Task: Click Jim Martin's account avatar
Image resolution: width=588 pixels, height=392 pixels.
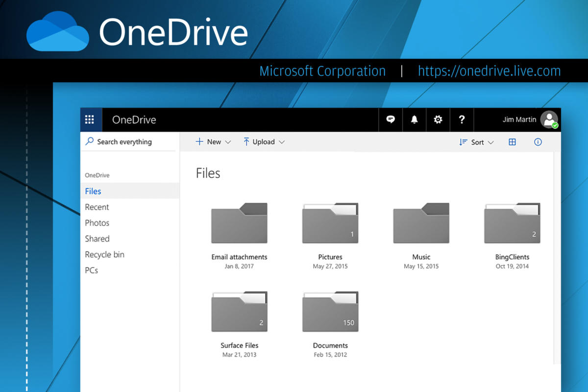Action: [549, 120]
